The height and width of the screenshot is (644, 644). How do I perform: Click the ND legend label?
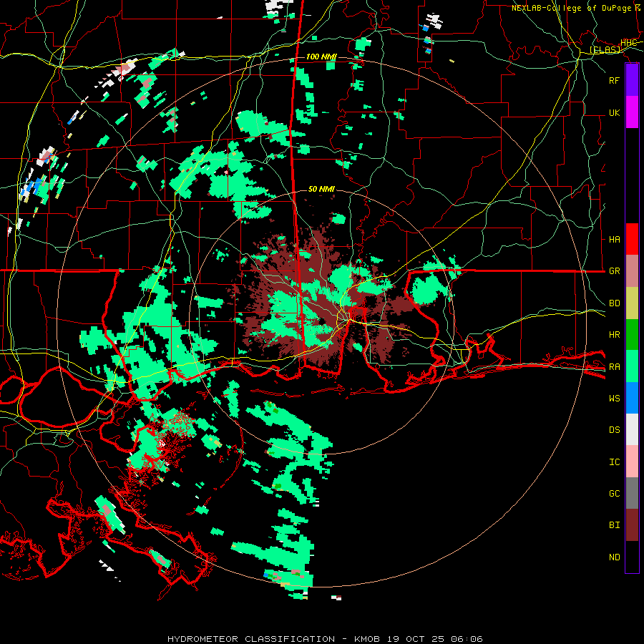tap(614, 557)
